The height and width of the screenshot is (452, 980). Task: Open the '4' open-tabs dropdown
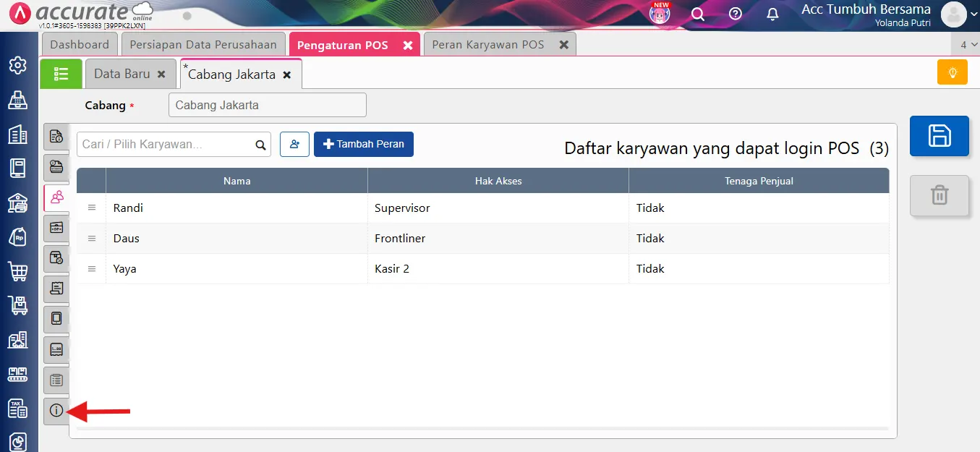click(x=966, y=45)
